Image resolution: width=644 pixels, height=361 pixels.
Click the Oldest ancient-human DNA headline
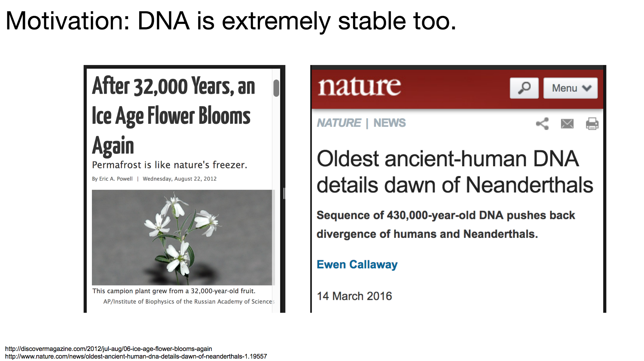pyautogui.click(x=455, y=172)
